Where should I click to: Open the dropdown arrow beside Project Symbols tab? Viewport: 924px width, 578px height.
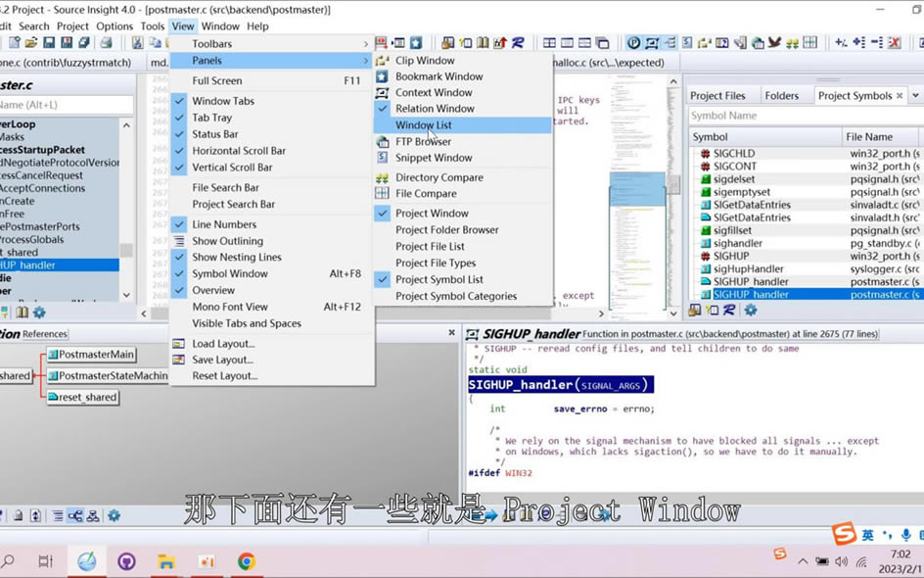point(915,95)
